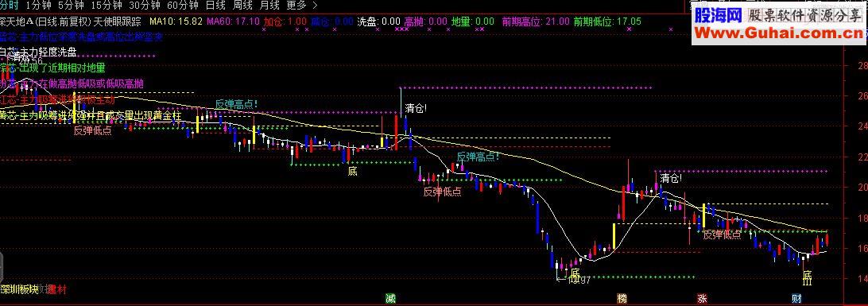Open the 更多 period dropdown
868x306 pixels.
coord(296,6)
